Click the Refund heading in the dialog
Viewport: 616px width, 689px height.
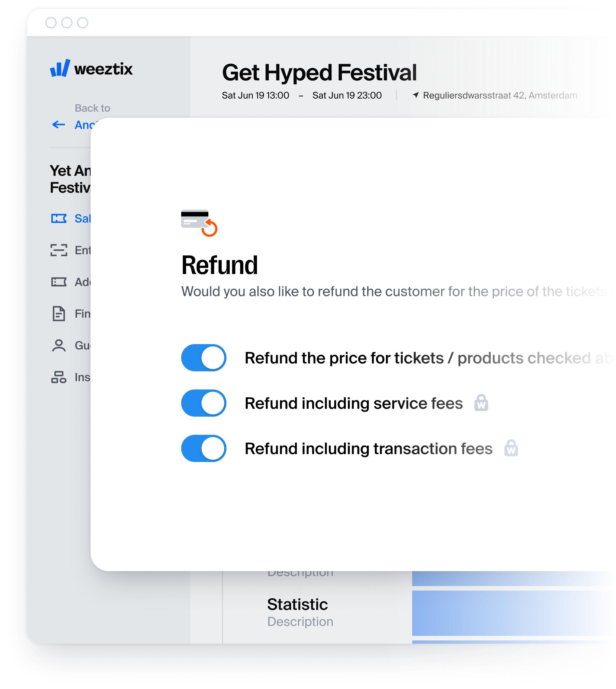(x=219, y=265)
